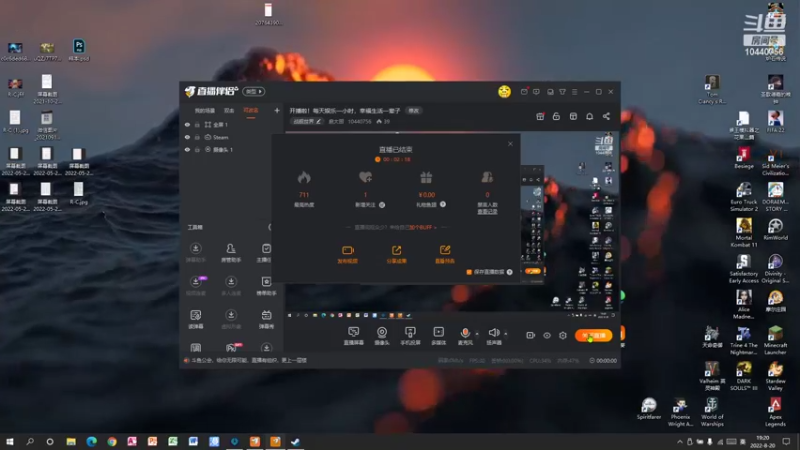This screenshot has height=450, width=800.
Task: Hide the 摄像头 1 source with eye icon
Action: [187, 149]
